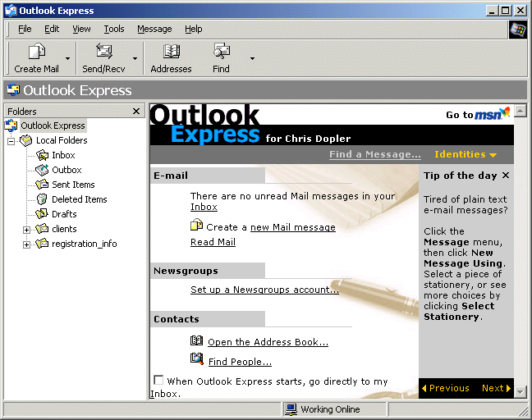The width and height of the screenshot is (532, 420).
Task: Select the Sent Items folder icon
Action: (42, 185)
